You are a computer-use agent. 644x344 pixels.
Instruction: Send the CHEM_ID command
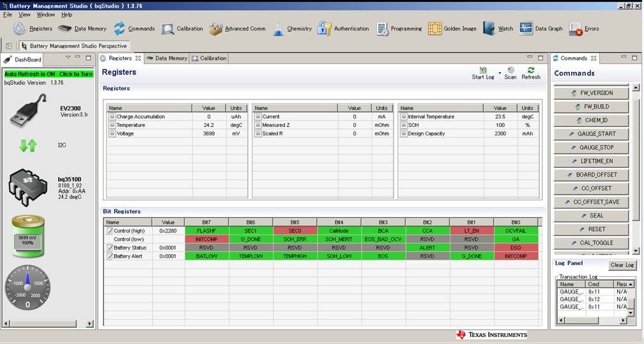pos(591,120)
